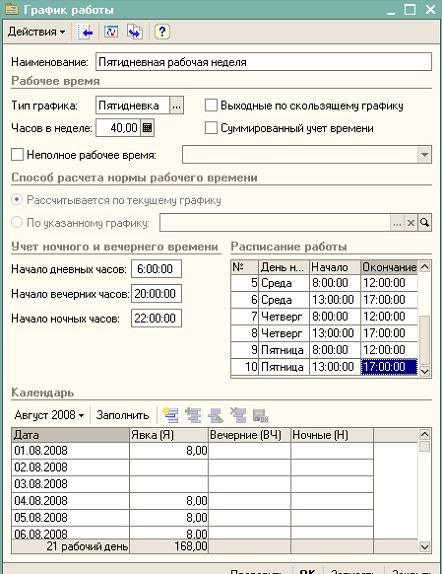Screen dimensions: 442x574
Task: Click the highlighted 17:00:00 cell in row 10
Action: click(x=389, y=367)
